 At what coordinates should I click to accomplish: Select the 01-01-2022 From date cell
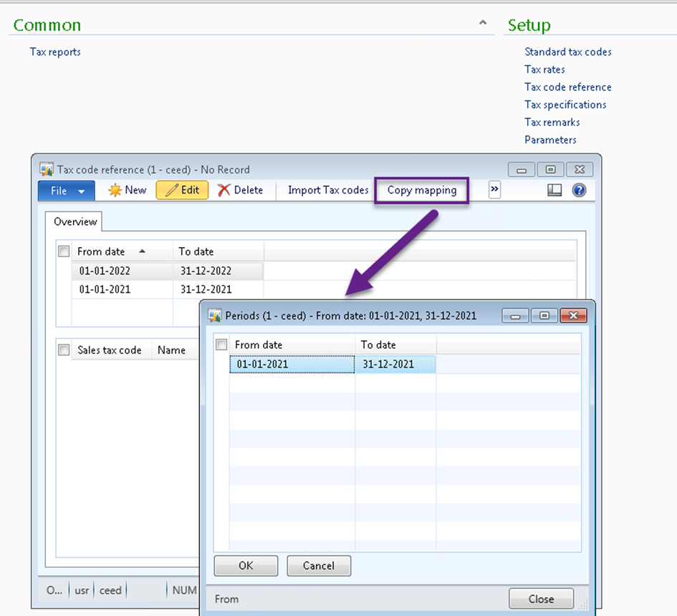[x=123, y=271]
